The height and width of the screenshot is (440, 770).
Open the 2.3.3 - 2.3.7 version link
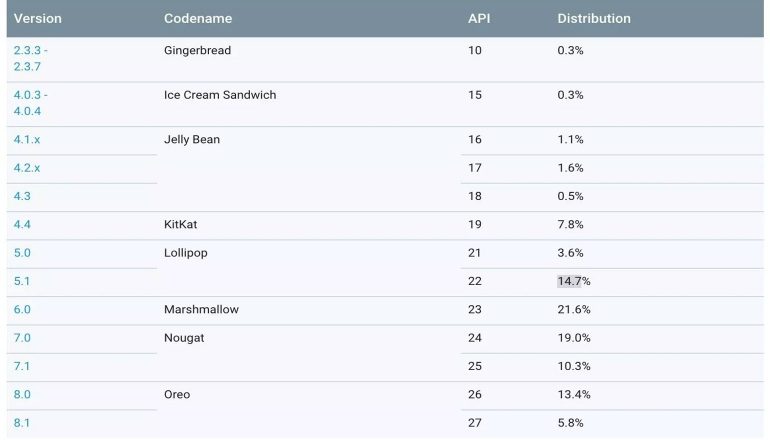(x=30, y=58)
